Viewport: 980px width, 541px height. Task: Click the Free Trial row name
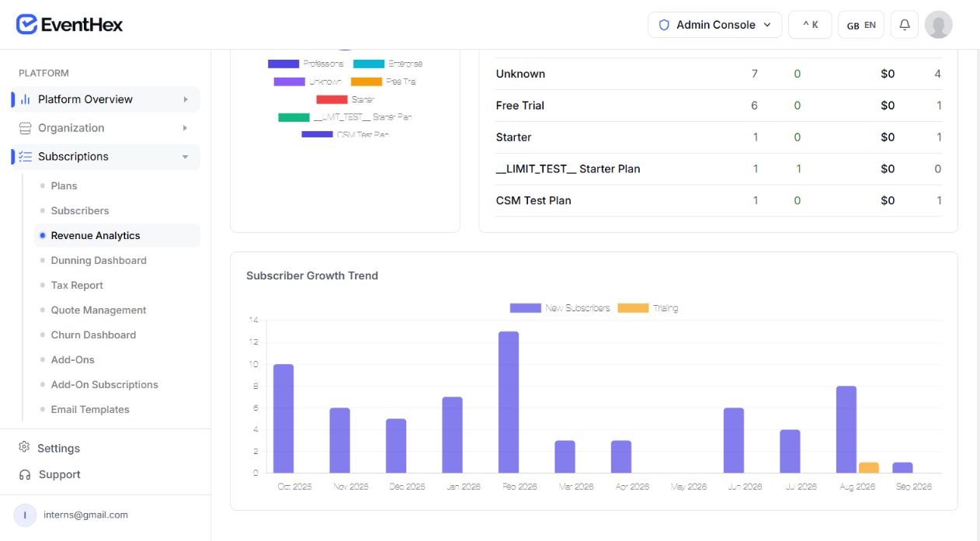tap(520, 106)
